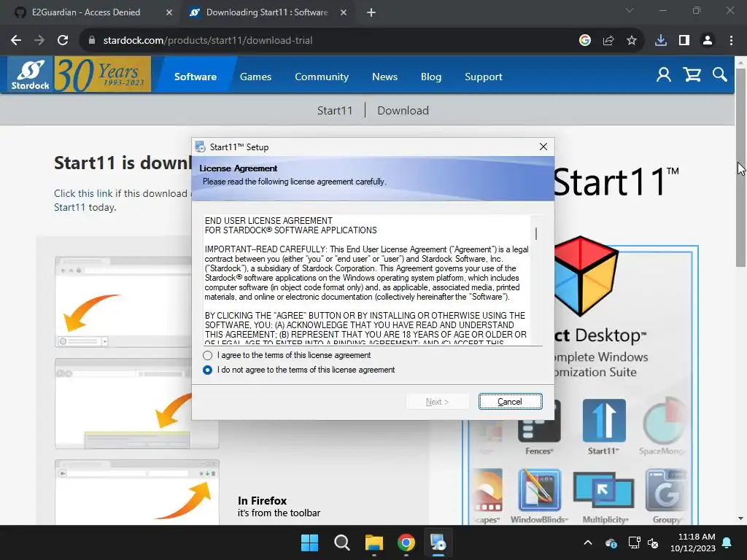Open the Games menu
The height and width of the screenshot is (560, 747).
(x=255, y=77)
